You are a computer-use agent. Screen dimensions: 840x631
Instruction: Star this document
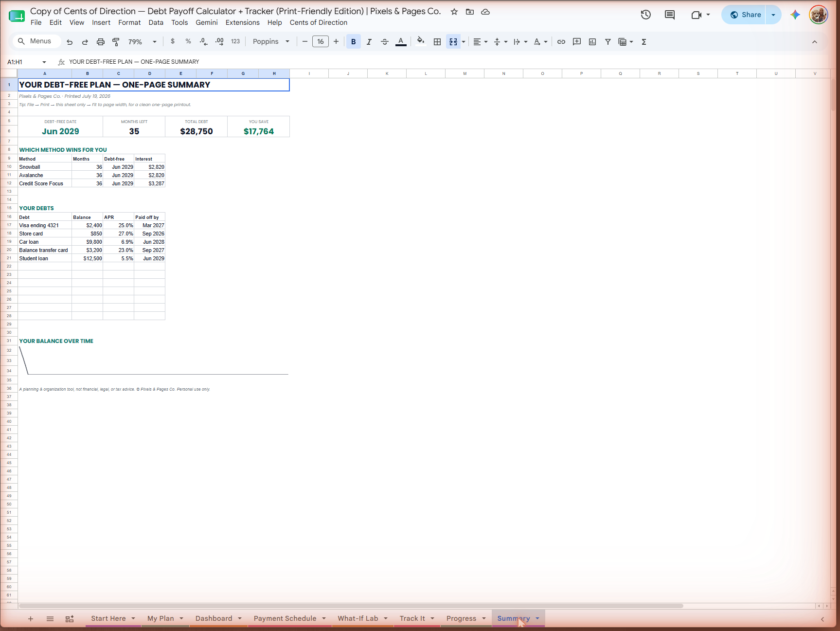(454, 12)
